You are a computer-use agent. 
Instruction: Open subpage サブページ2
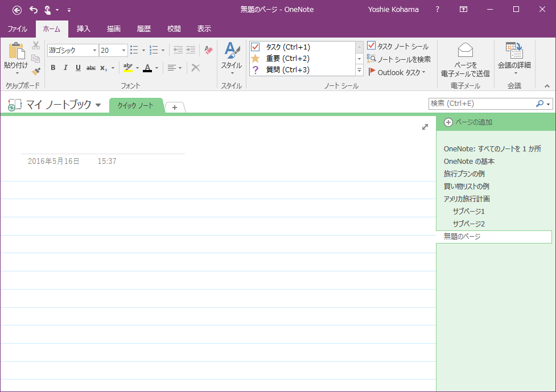469,224
